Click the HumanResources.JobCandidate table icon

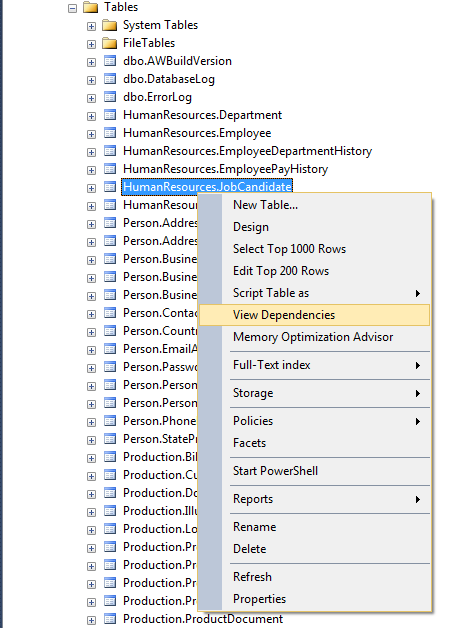coord(110,187)
